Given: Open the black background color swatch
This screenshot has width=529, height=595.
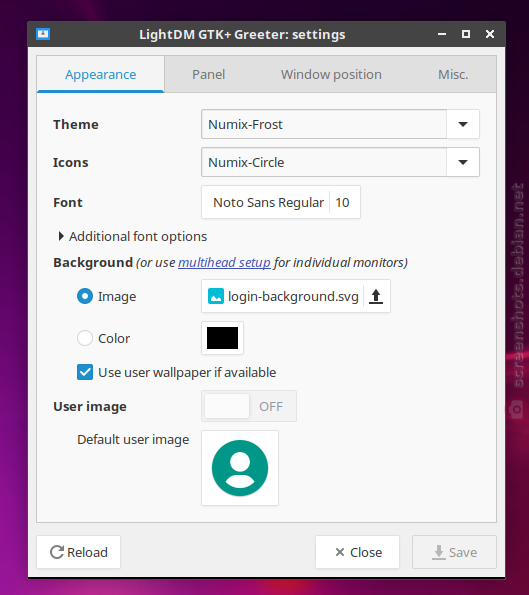Looking at the screenshot, I should pos(222,338).
